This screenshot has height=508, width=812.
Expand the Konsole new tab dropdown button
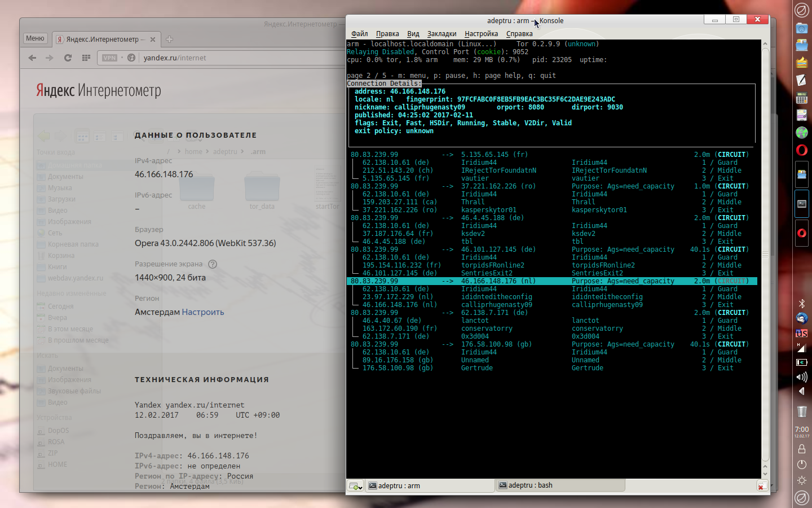click(355, 486)
